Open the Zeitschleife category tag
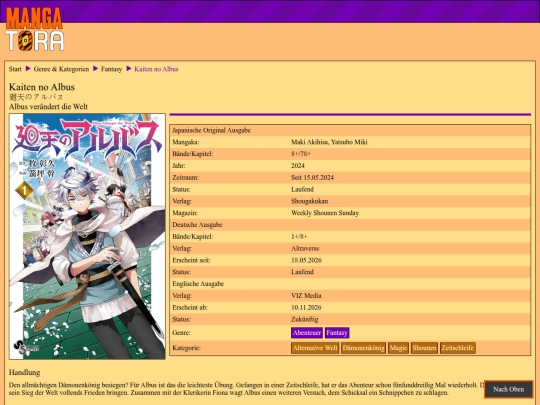Viewport: 540px width, 405px height. (458, 348)
